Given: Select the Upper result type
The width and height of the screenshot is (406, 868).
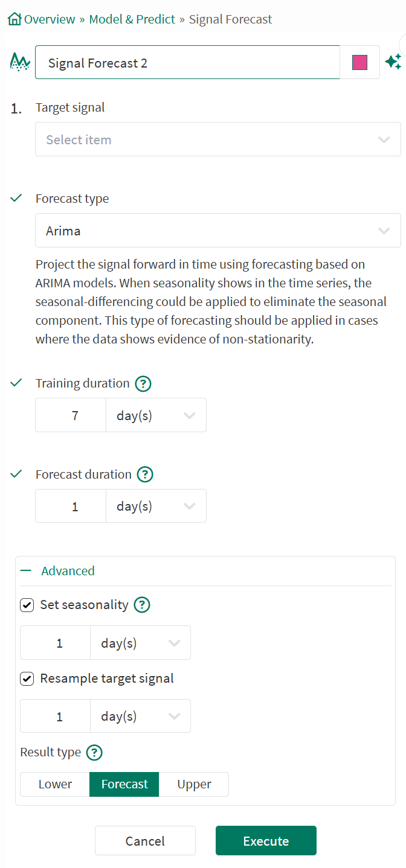Looking at the screenshot, I should point(194,784).
